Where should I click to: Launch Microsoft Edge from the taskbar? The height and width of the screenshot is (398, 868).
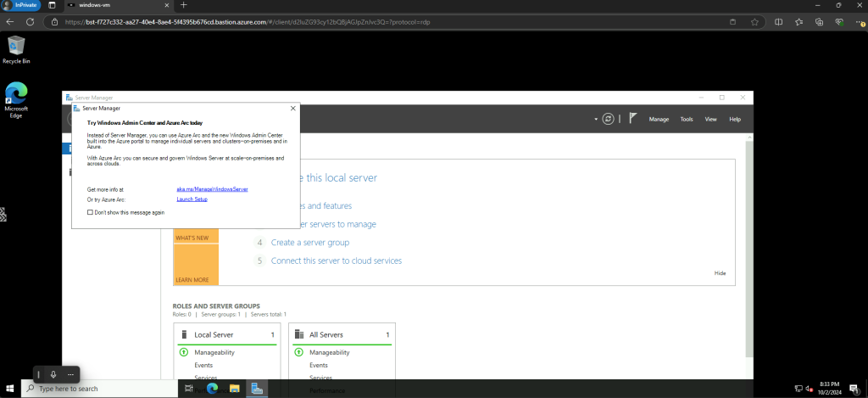click(212, 389)
